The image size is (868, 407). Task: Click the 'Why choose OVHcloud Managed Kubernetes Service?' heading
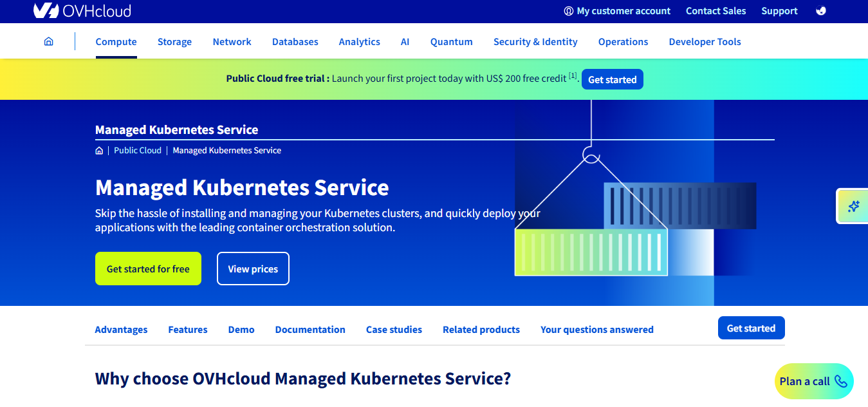tap(303, 378)
